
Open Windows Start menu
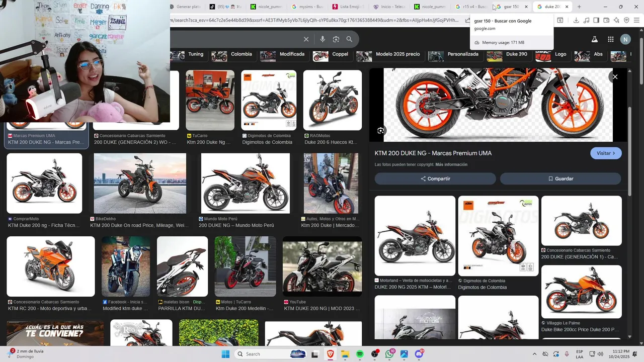225,354
